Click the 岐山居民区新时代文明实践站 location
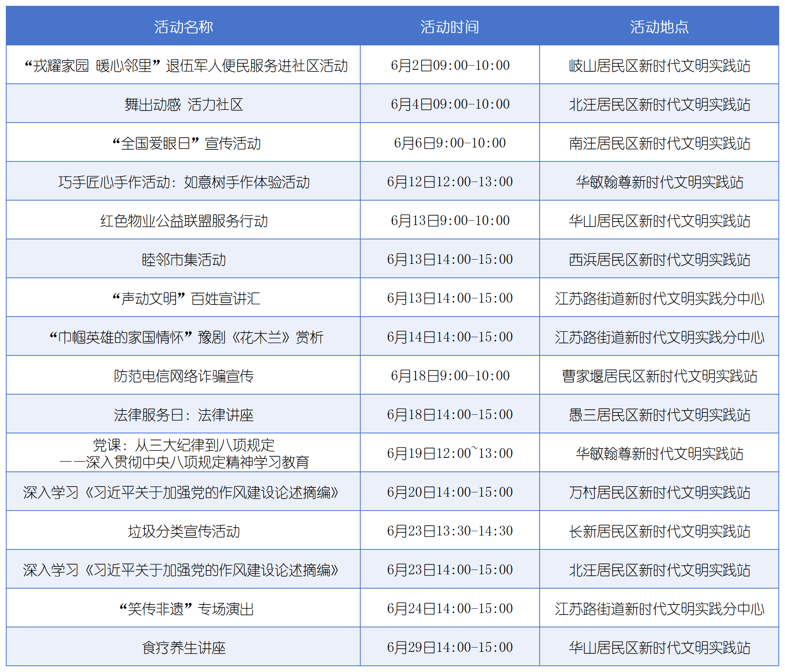785x672 pixels. (660, 65)
